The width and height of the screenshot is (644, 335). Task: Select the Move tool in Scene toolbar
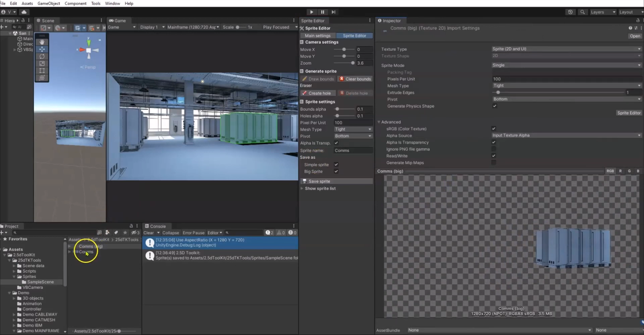pyautogui.click(x=42, y=49)
